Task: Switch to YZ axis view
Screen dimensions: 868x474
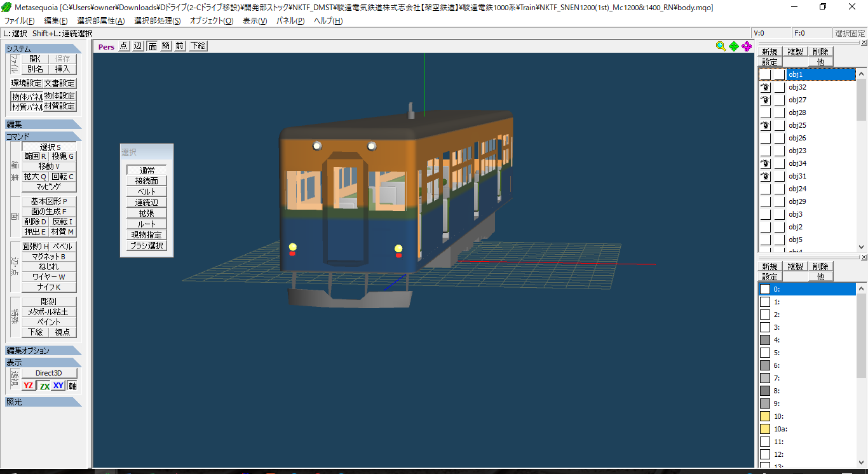Action: (29, 386)
